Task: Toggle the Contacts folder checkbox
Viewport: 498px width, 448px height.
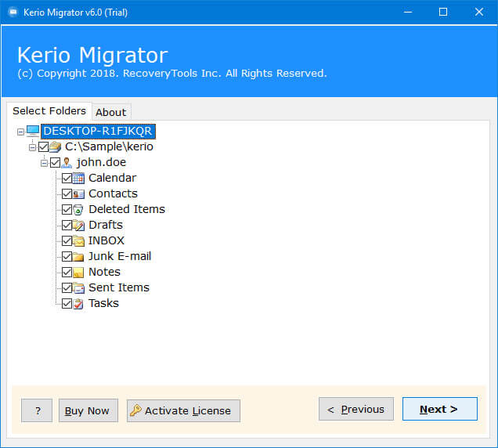Action: [x=67, y=193]
